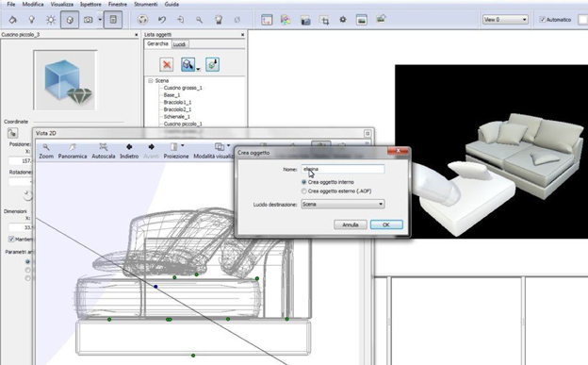Select the Crea oggetto interno radio button
This screenshot has width=588, height=365.
coord(303,182)
